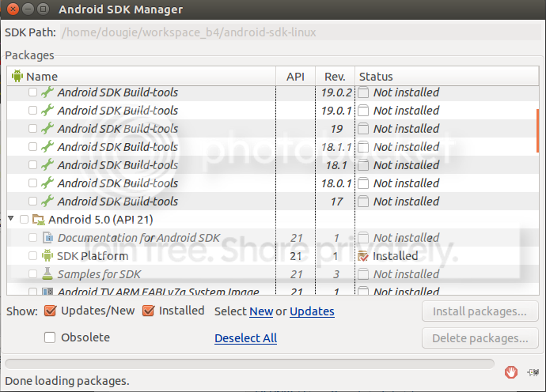Image resolution: width=546 pixels, height=392 pixels.
Task: Click the SDK Path text field
Action: pyautogui.click(x=301, y=33)
